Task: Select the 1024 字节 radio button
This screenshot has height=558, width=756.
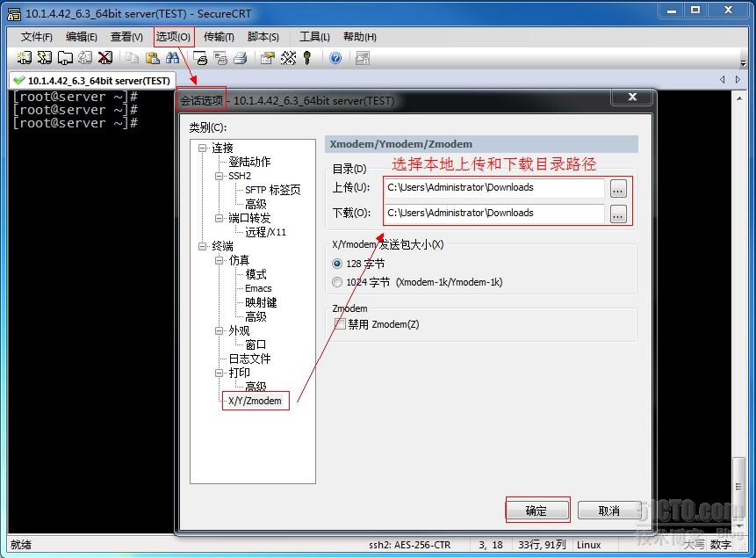Action: coord(337,282)
